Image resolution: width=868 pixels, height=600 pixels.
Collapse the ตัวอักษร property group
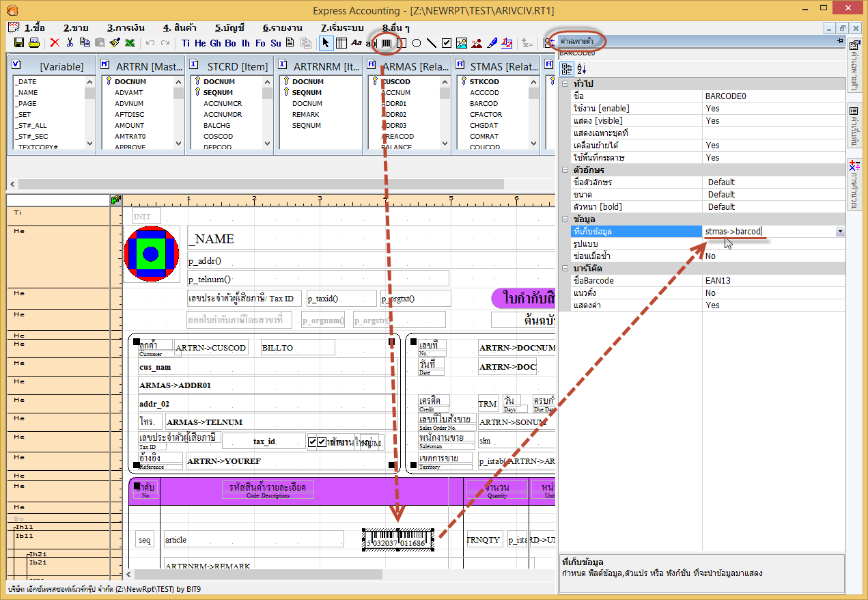pyautogui.click(x=565, y=170)
